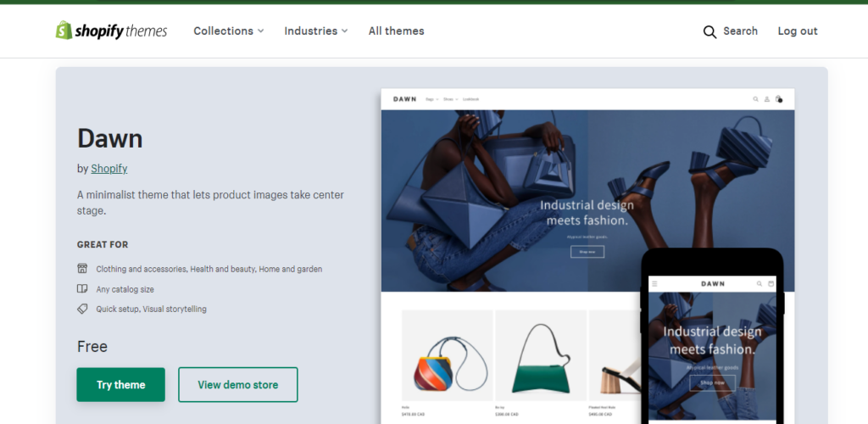This screenshot has height=424, width=868.
Task: Expand the Collections dropdown
Action: 229,31
